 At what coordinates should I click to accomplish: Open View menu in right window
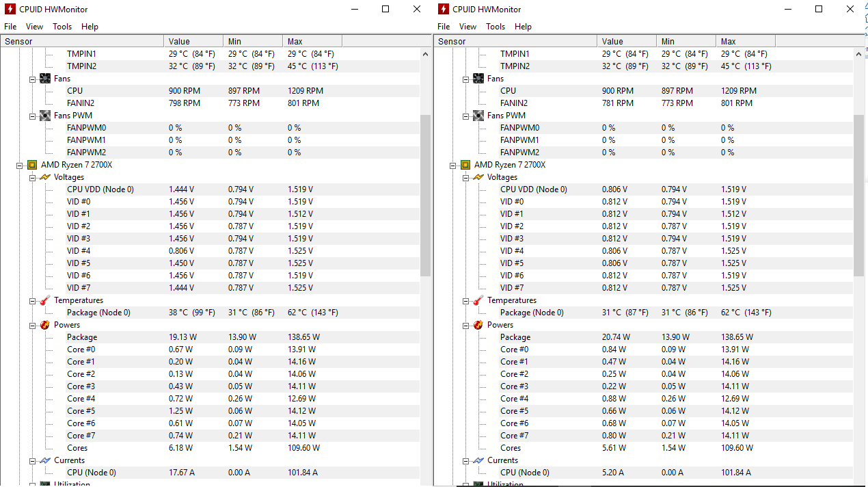467,27
